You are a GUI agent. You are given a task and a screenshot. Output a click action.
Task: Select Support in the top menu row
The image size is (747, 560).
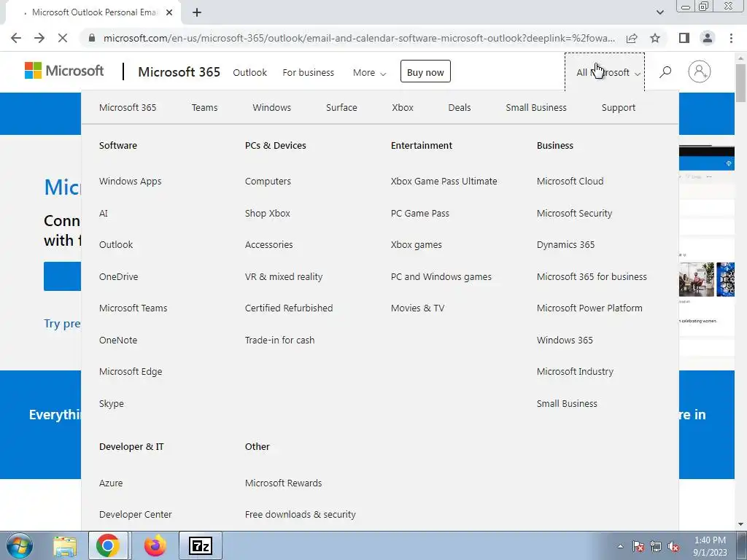click(x=619, y=108)
